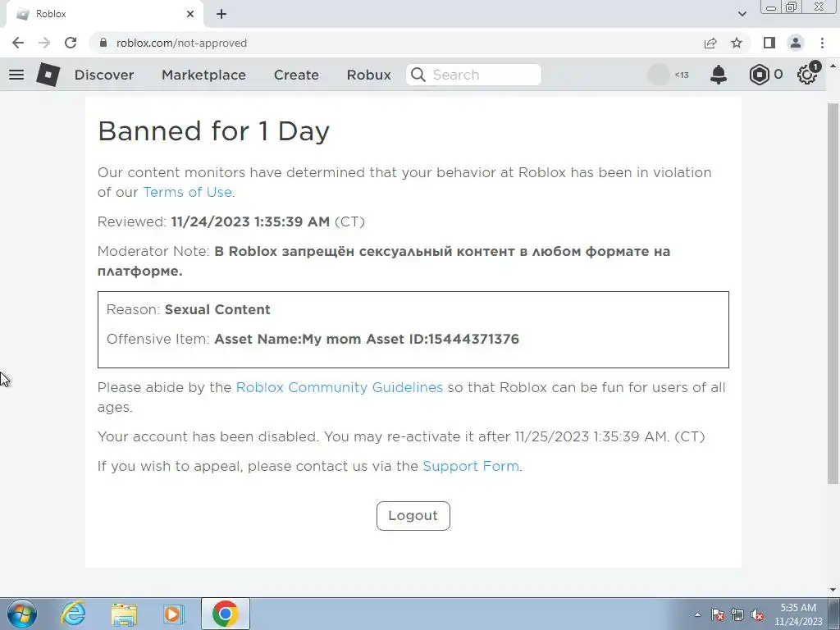The image size is (840, 630).
Task: Click the Roblox logo home icon
Action: [48, 75]
